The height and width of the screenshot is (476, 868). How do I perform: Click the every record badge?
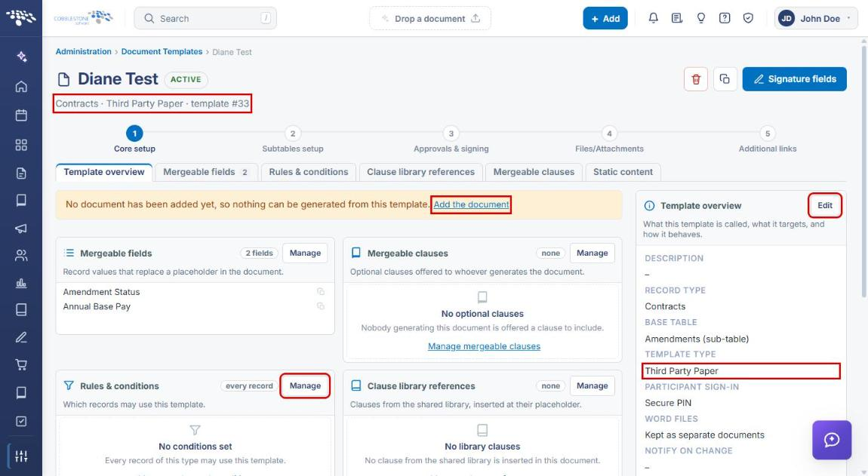[249, 385]
